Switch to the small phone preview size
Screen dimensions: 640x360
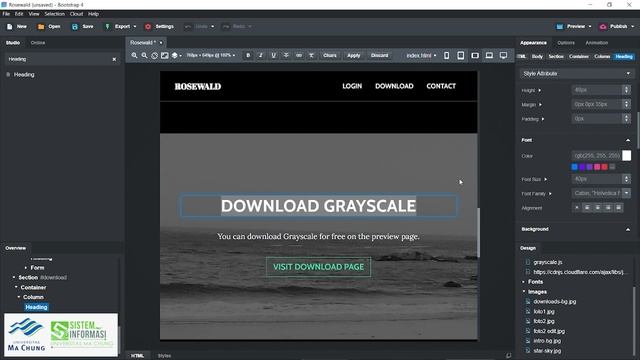click(447, 56)
